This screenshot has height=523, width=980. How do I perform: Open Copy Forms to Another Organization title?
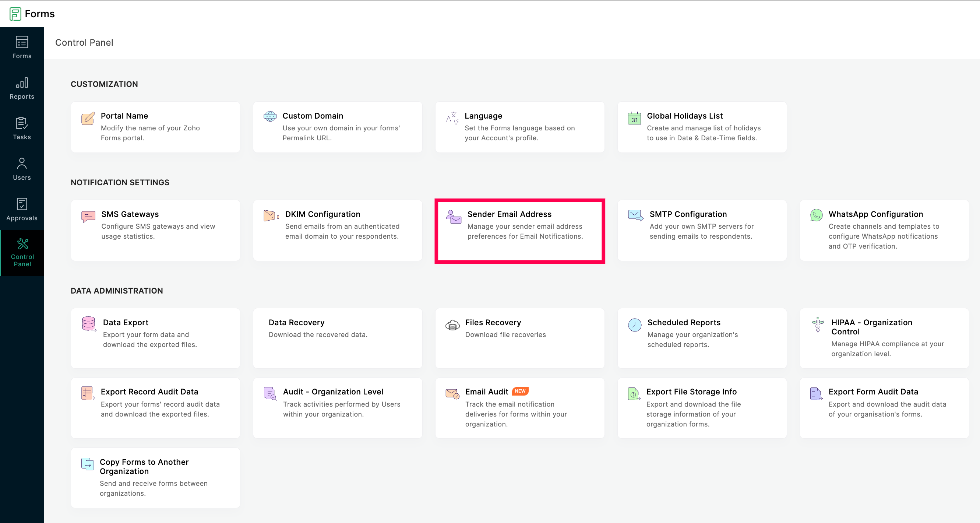point(144,466)
